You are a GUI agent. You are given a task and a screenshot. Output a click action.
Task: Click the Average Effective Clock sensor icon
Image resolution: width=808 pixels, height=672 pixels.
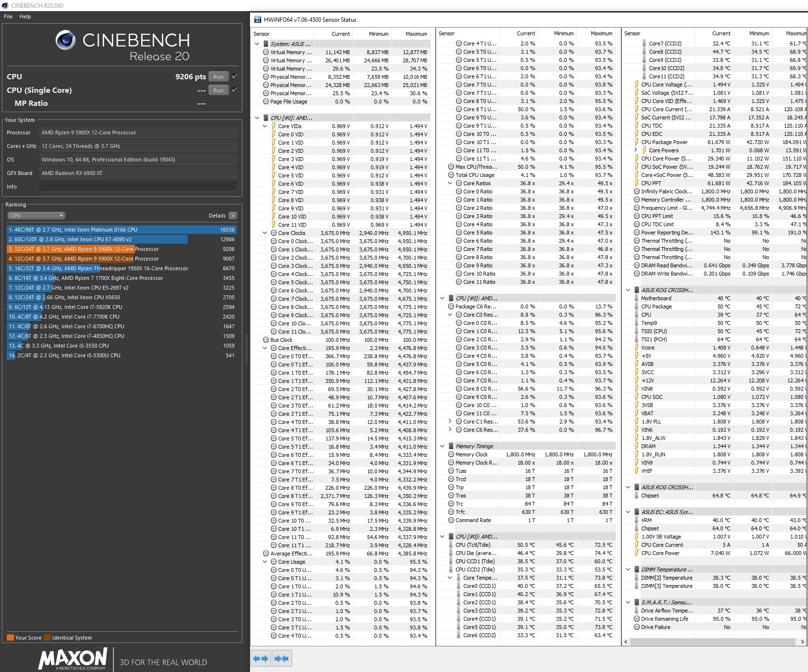tap(266, 554)
